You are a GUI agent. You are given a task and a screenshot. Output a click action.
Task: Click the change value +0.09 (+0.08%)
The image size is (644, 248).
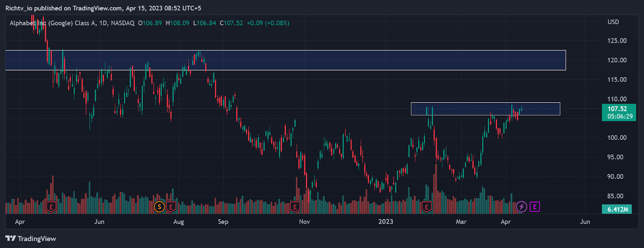tap(268, 23)
